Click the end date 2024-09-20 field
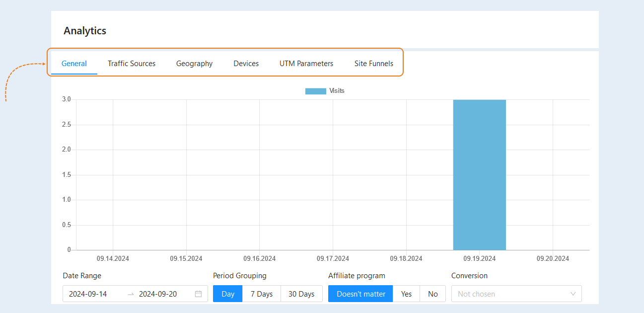 coord(158,294)
